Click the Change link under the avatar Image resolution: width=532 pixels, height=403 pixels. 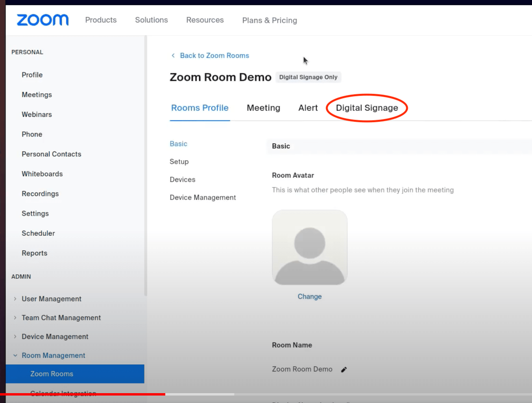(x=310, y=296)
